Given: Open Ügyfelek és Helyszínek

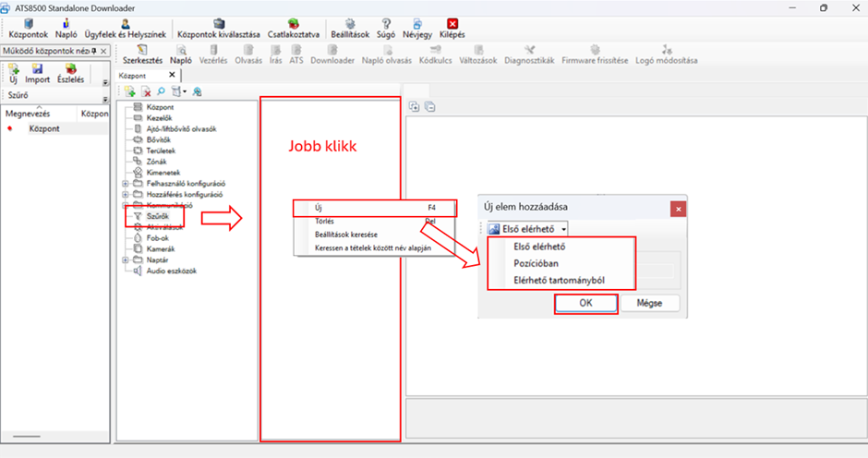Looking at the screenshot, I should pos(126,23).
